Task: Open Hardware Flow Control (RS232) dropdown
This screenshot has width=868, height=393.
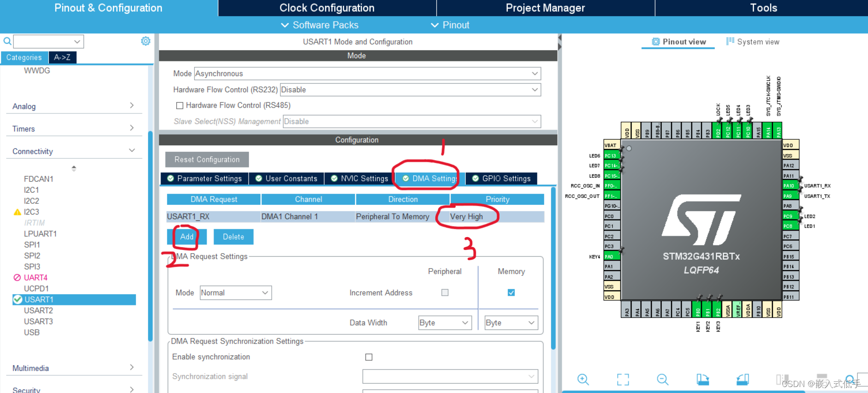Action: point(410,89)
